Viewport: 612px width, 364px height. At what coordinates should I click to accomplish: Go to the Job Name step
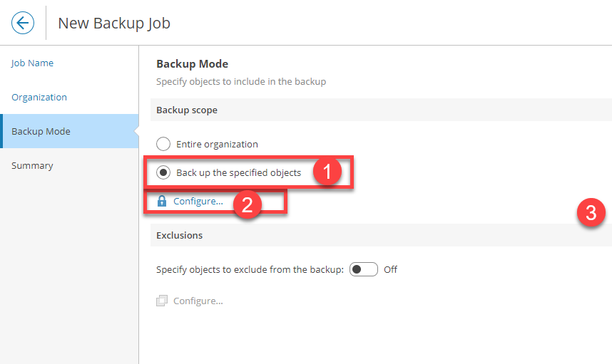coord(32,63)
